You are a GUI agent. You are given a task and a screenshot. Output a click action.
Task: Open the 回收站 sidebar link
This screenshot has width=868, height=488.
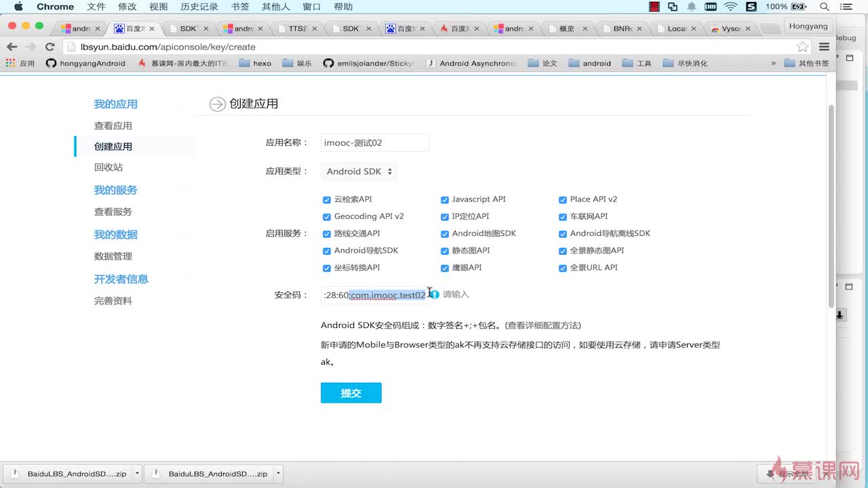click(x=108, y=167)
